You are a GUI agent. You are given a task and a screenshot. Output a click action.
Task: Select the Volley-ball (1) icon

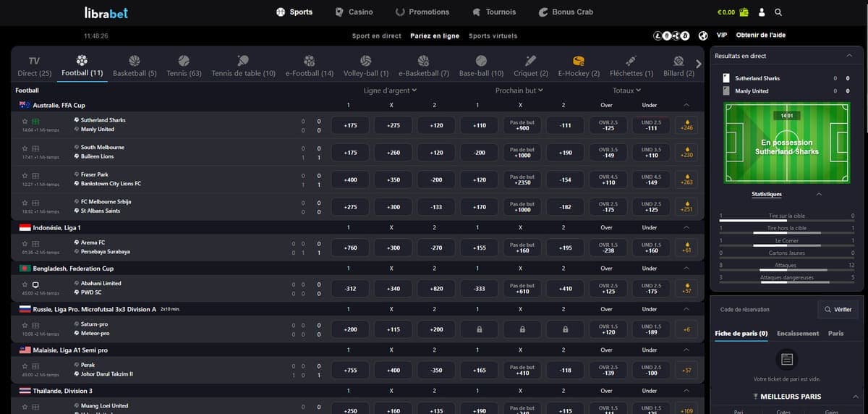click(x=366, y=61)
